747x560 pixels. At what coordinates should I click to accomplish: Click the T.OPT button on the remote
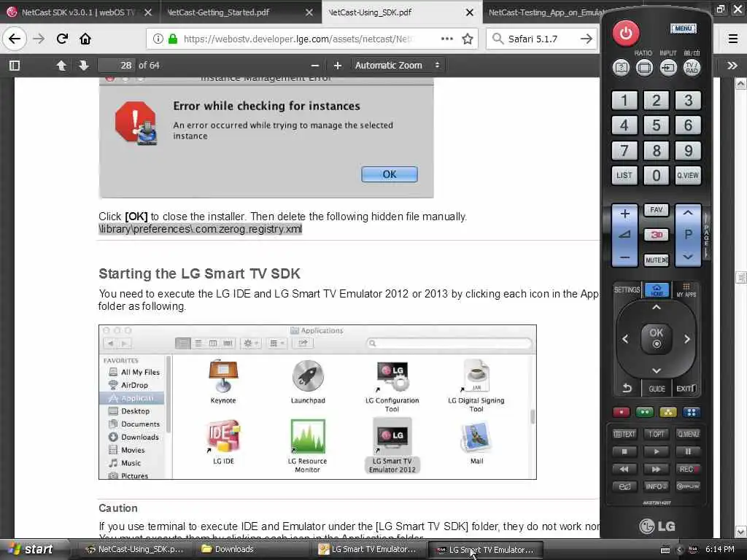[656, 434]
